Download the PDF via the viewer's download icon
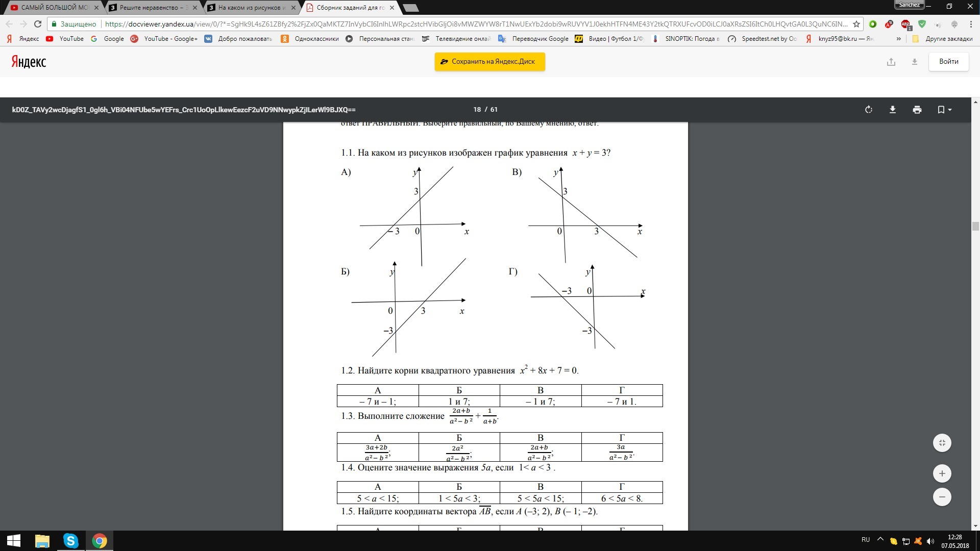This screenshot has height=551, width=980. pos(893,110)
